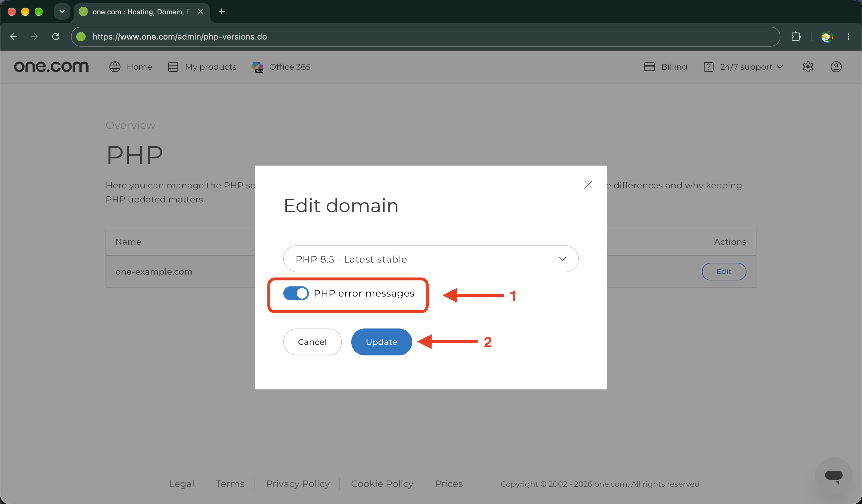
Task: Go to the Home menu item
Action: point(131,67)
